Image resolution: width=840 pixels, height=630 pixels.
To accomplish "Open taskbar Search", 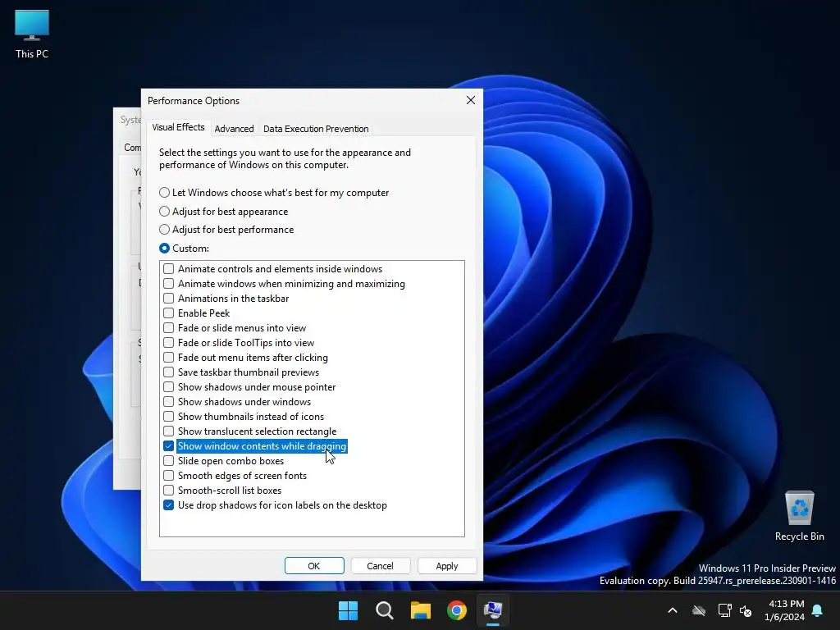I will pos(385,610).
